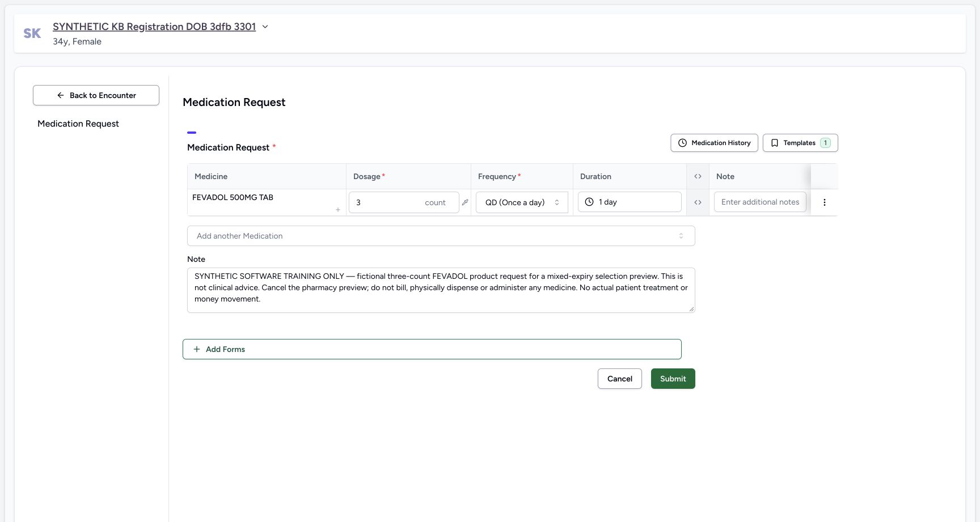Viewport: 980px width, 522px height.
Task: Click the SK patient avatar
Action: (x=32, y=33)
